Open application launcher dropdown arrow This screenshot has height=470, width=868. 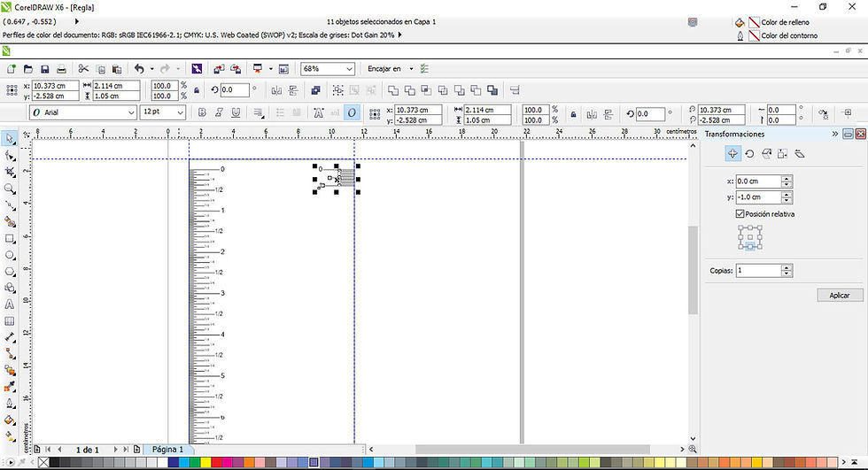click(271, 69)
